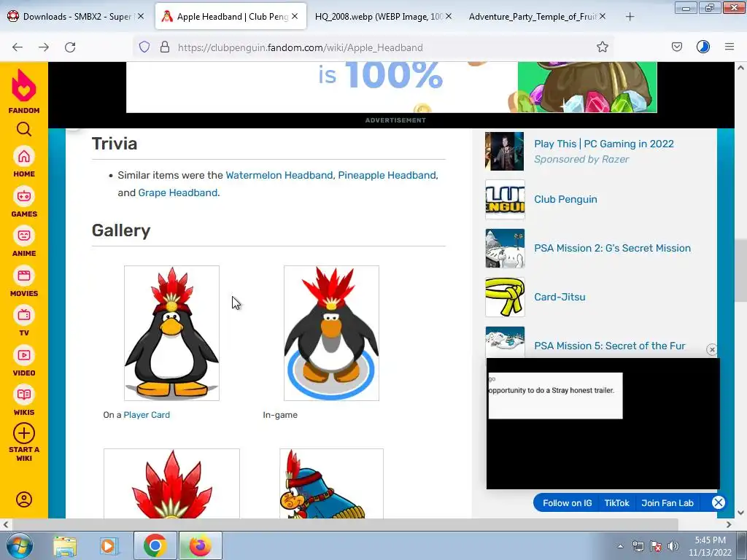Open Google Chrome from taskbar

(x=155, y=545)
